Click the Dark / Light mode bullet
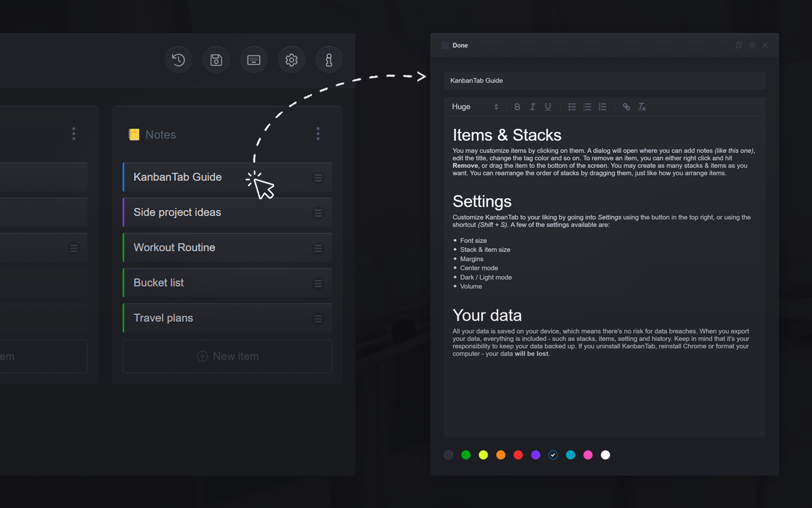Viewport: 812px width, 508px height. click(486, 277)
